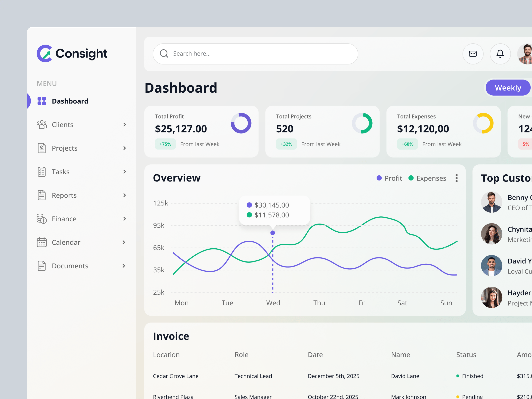This screenshot has width=532, height=399.
Task: Open the messages envelope icon
Action: (x=473, y=54)
